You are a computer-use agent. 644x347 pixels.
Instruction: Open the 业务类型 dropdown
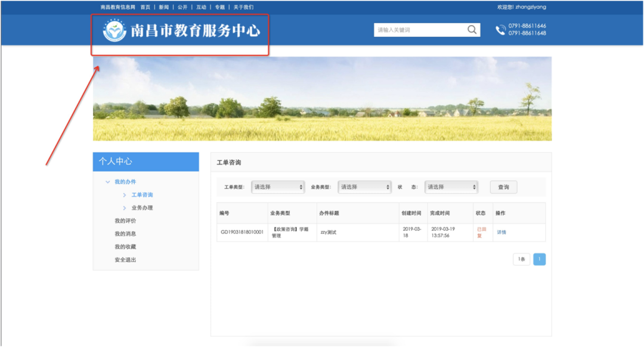[364, 187]
